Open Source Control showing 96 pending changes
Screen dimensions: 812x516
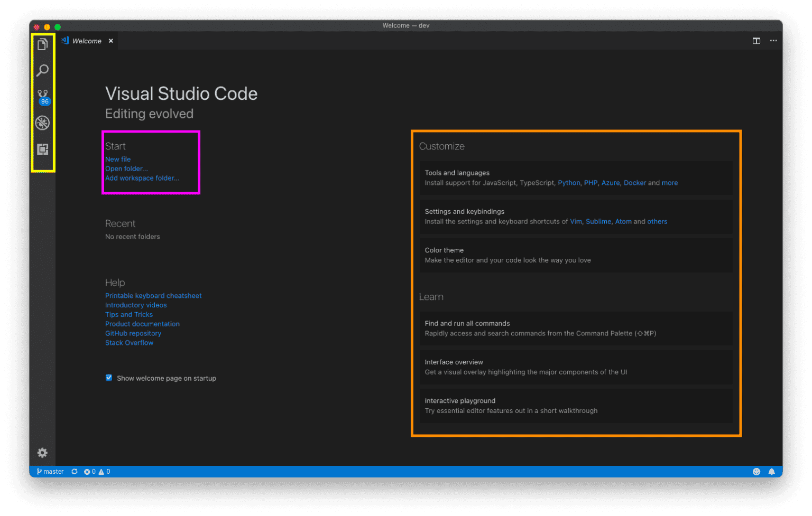tap(43, 96)
